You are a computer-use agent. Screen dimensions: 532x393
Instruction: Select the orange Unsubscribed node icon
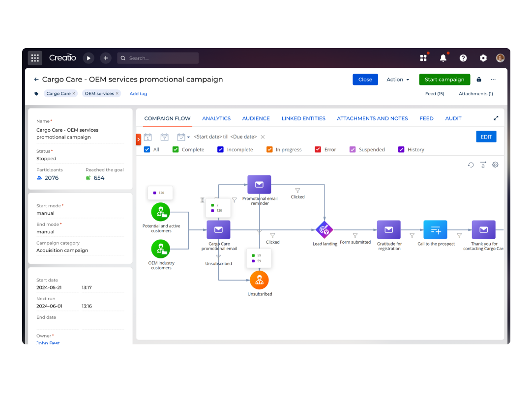(x=260, y=280)
